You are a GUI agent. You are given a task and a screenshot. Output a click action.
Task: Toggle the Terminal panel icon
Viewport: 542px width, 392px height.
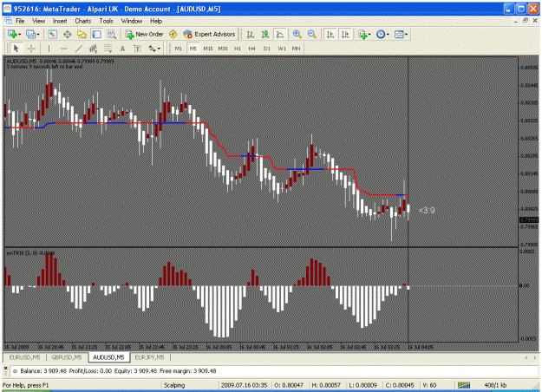point(97,34)
